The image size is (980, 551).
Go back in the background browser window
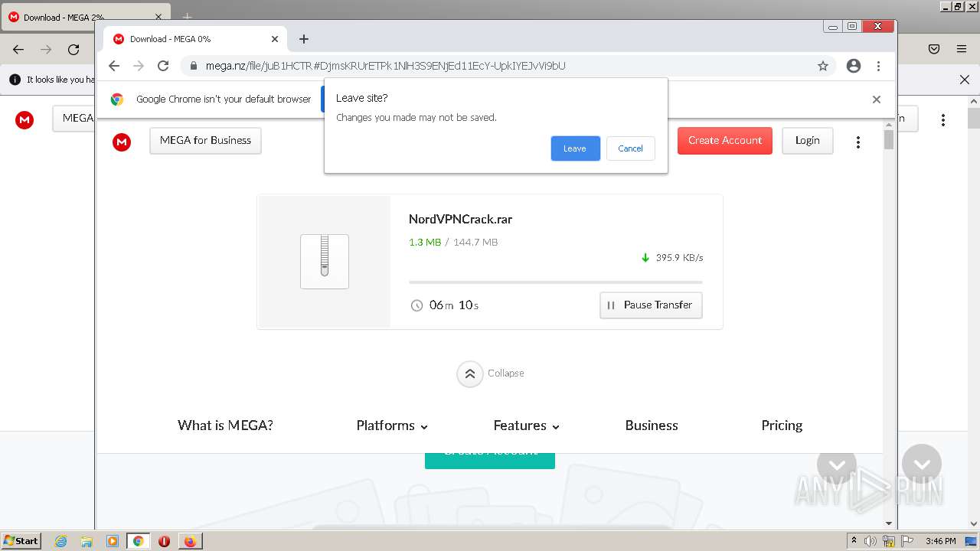point(18,49)
